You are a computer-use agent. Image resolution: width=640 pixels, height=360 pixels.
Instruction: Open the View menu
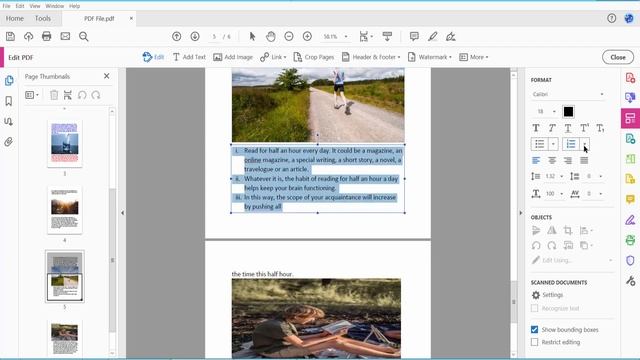(35, 6)
